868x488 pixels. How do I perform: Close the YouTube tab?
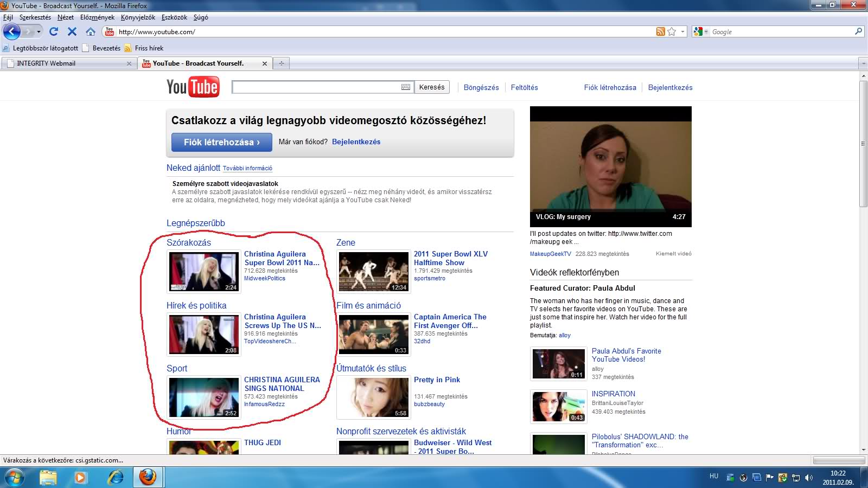pyautogui.click(x=265, y=63)
